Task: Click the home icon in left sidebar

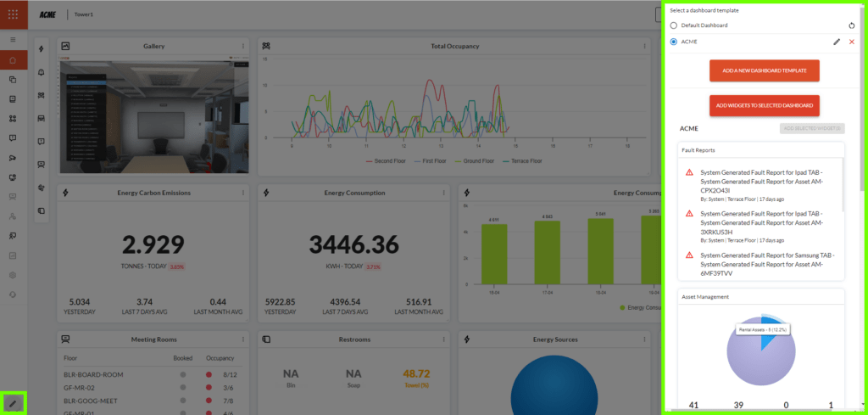Action: click(x=13, y=60)
